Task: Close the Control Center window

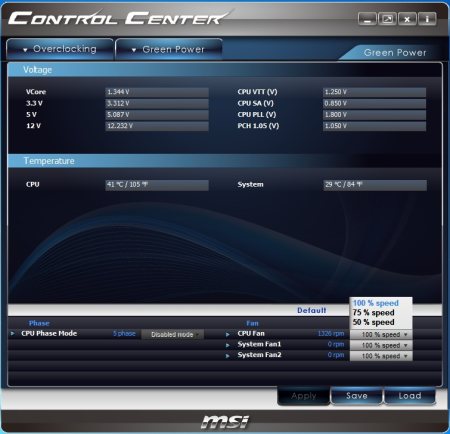Action: (407, 19)
